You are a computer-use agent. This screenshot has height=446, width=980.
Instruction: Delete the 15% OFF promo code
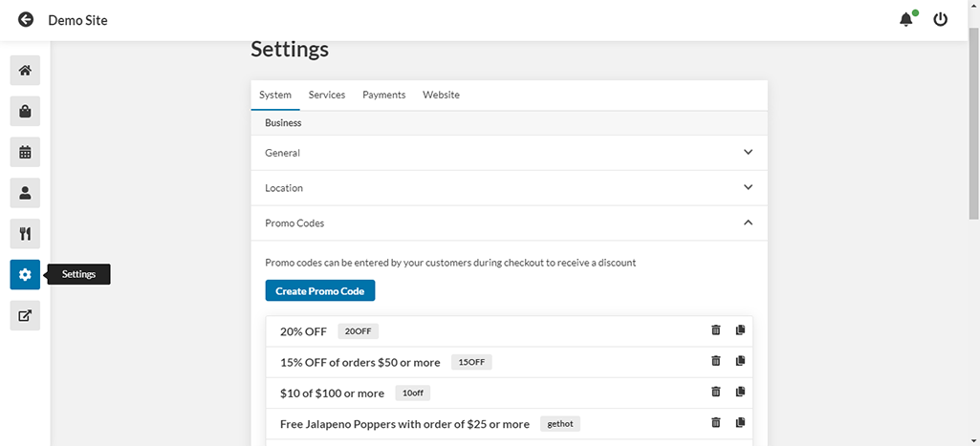point(716,360)
